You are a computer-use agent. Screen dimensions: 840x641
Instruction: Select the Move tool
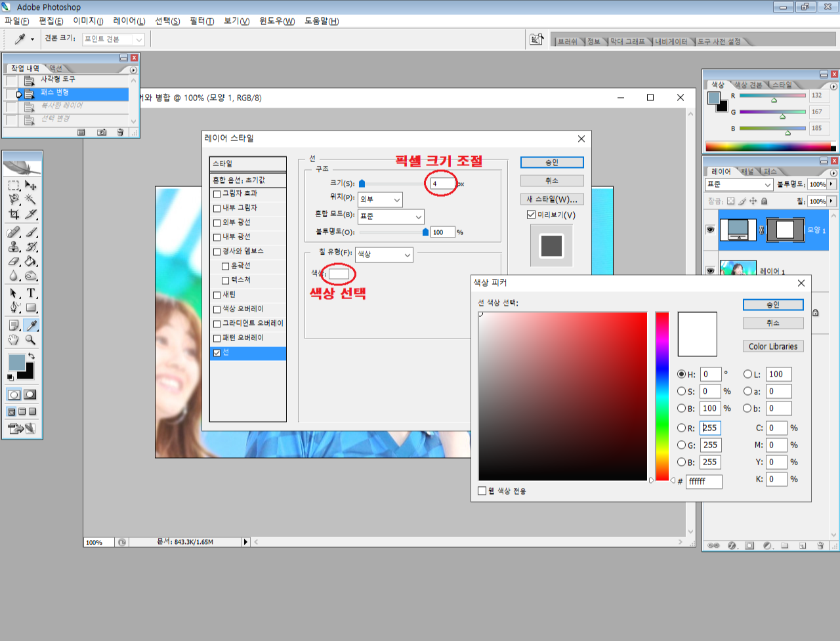(30, 186)
